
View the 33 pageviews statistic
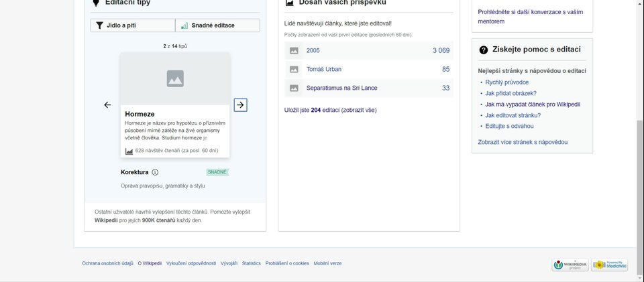[446, 88]
